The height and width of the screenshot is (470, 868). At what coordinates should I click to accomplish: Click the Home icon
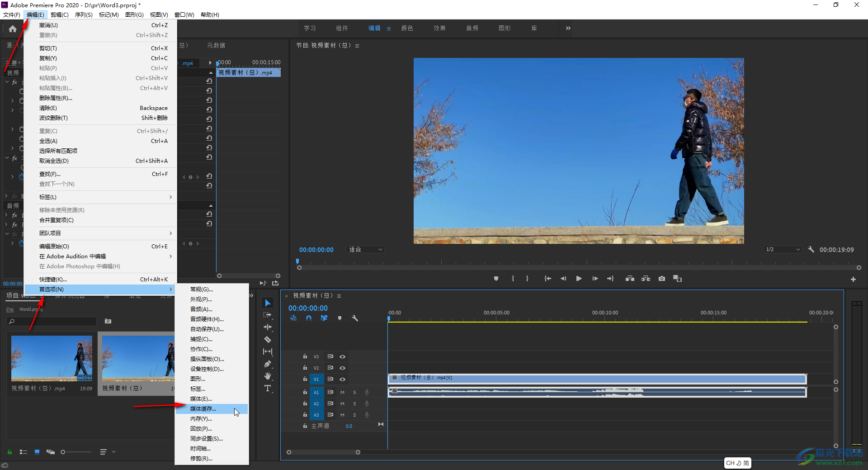[13, 29]
